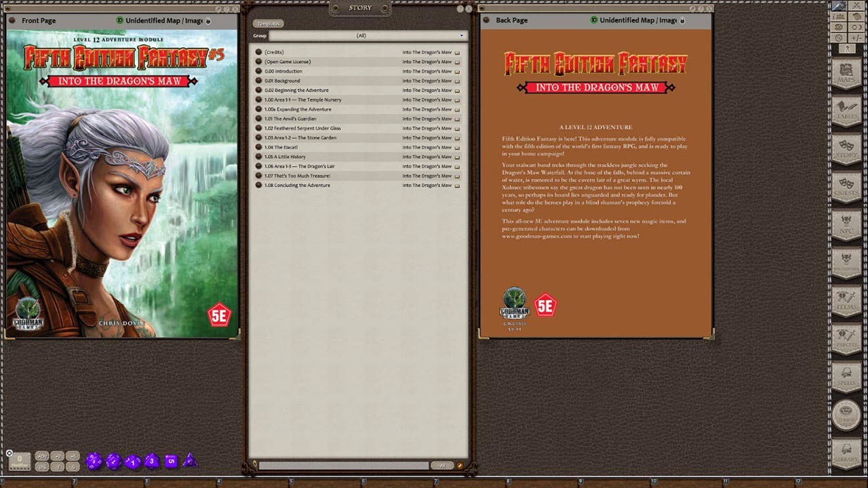The image size is (868, 488).
Task: Open the Library sidebar panel
Action: coord(846,452)
